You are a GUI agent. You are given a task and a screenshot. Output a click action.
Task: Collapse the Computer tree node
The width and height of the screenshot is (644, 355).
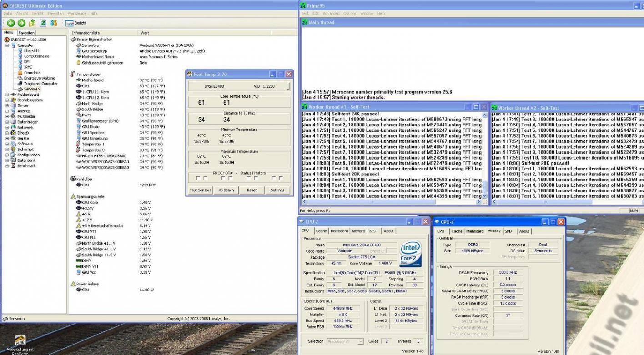click(x=7, y=45)
